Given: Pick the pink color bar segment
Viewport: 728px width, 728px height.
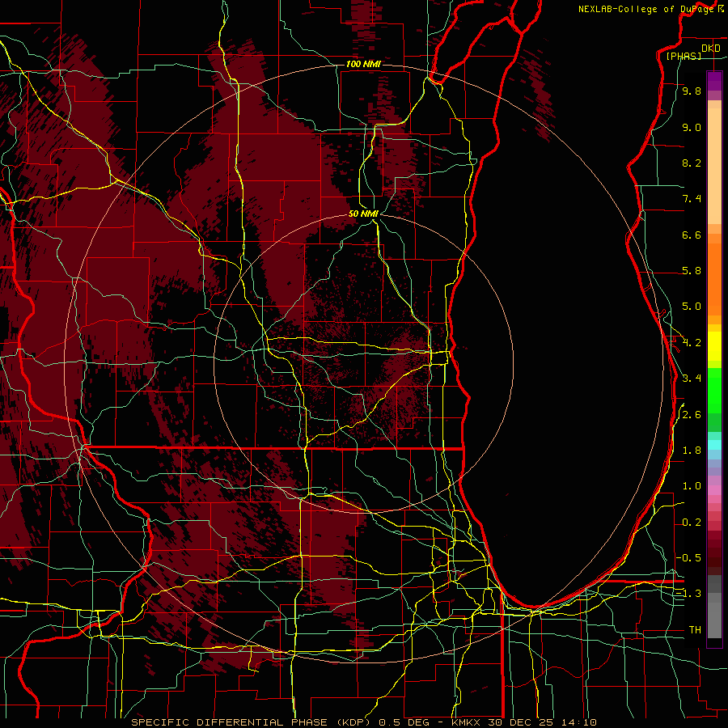Looking at the screenshot, I should click(714, 490).
